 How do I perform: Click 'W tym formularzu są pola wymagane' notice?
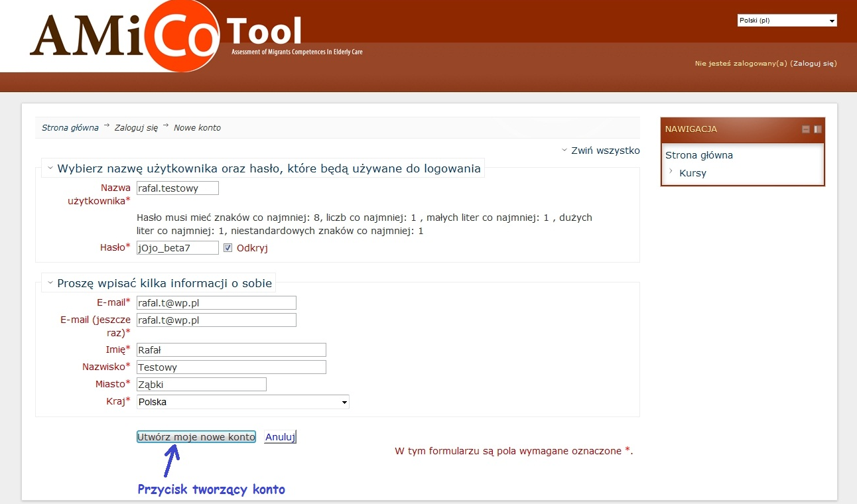[514, 451]
